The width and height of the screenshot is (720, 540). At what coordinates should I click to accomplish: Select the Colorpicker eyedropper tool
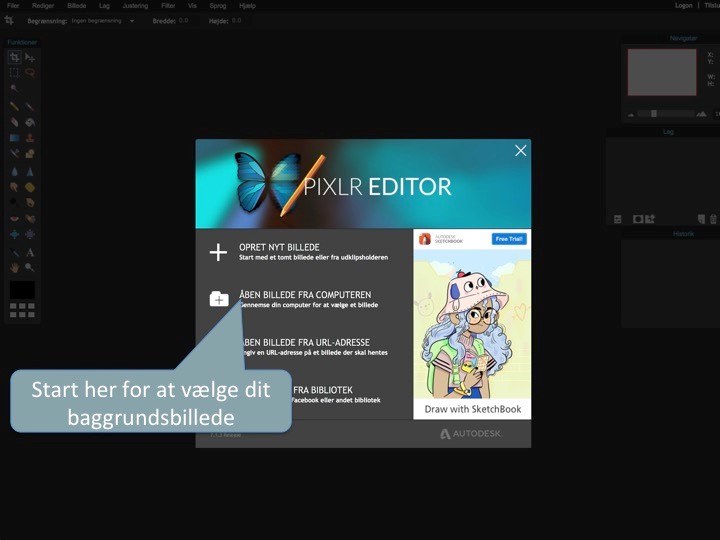15,253
